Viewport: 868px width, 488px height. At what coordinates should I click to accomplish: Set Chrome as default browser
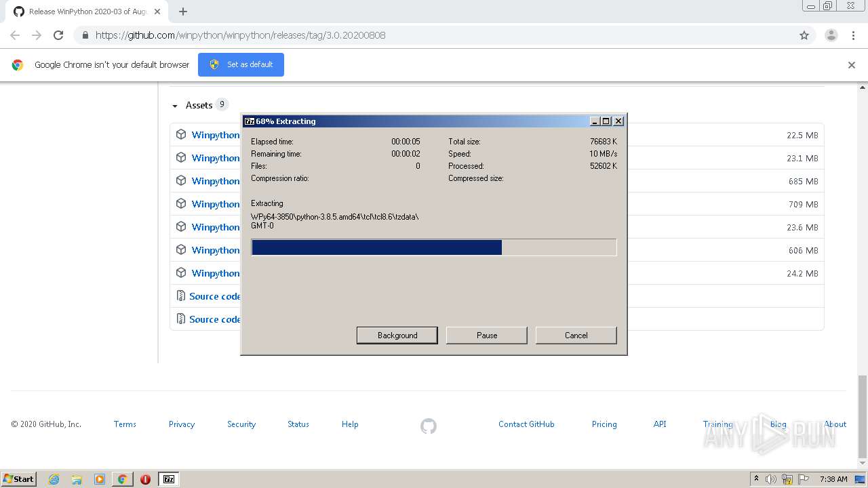[x=241, y=64]
